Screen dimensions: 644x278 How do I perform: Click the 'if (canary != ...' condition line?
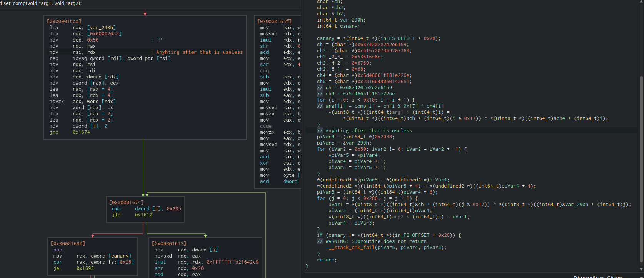point(389,235)
